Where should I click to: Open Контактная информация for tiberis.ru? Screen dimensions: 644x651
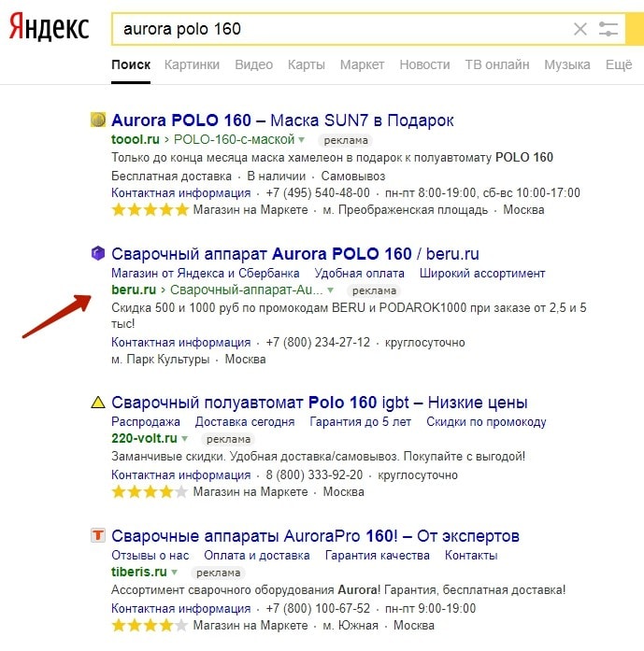(x=180, y=609)
